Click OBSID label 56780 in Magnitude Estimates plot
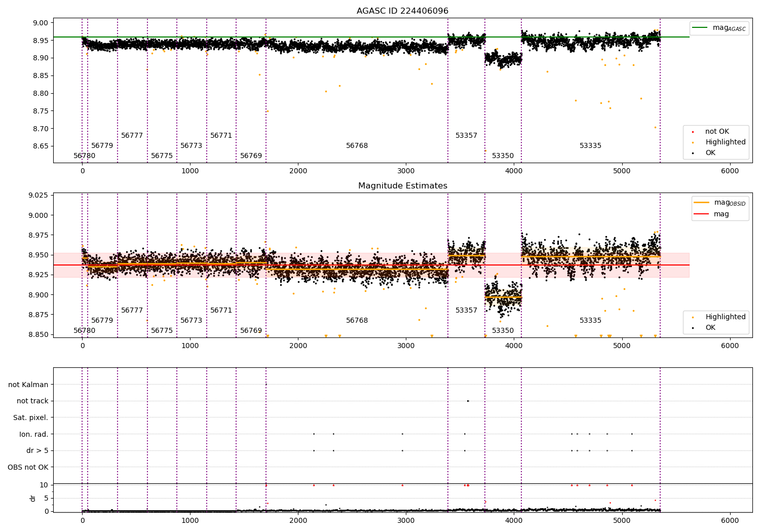The image size is (760, 532). [84, 331]
